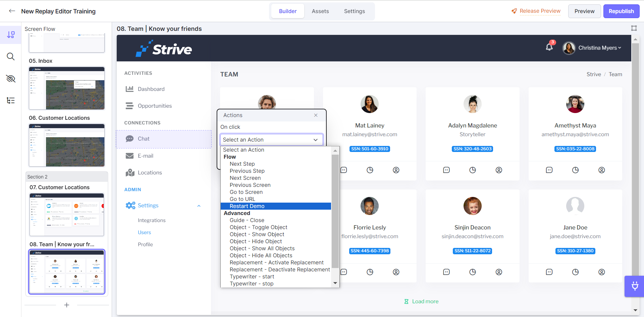
Task: Select Typewriter - stop option
Action: (252, 283)
